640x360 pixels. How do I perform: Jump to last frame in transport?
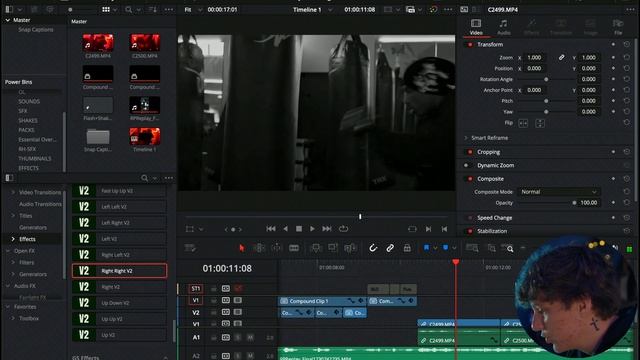pos(327,229)
